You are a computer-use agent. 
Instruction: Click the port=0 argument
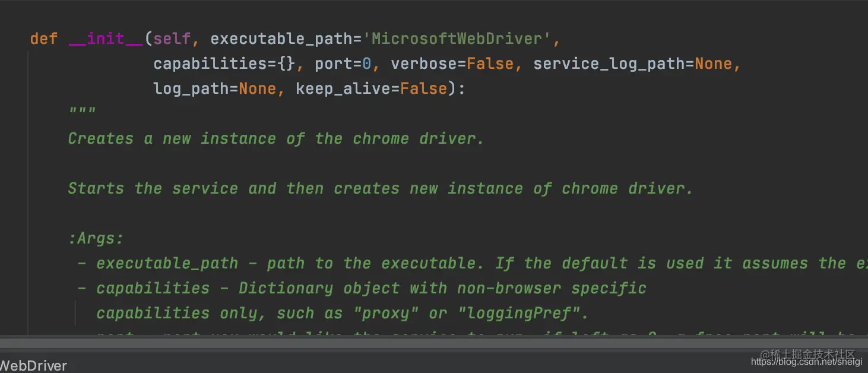[x=343, y=64]
